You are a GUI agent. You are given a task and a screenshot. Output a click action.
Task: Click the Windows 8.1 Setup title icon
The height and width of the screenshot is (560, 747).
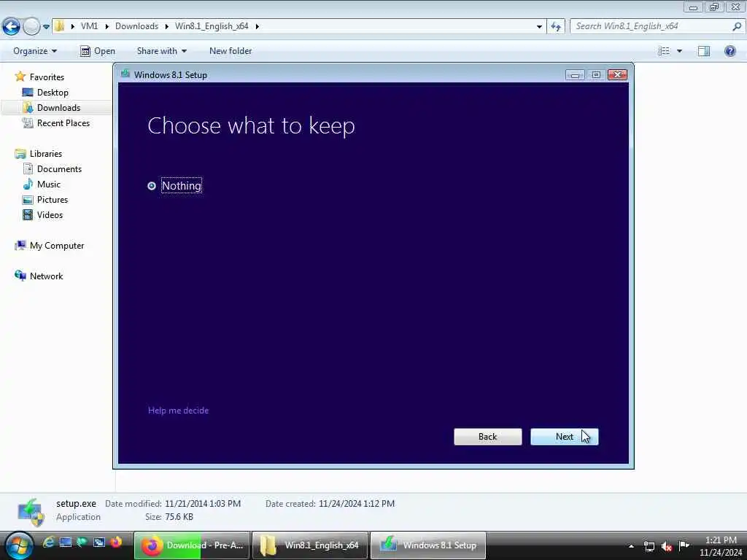pyautogui.click(x=125, y=74)
